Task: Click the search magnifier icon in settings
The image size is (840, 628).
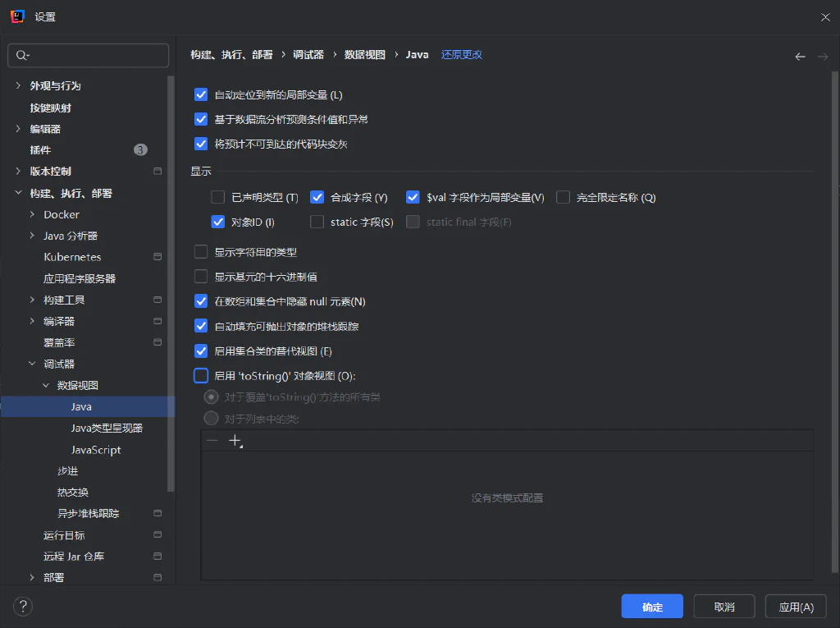Action: [22, 55]
